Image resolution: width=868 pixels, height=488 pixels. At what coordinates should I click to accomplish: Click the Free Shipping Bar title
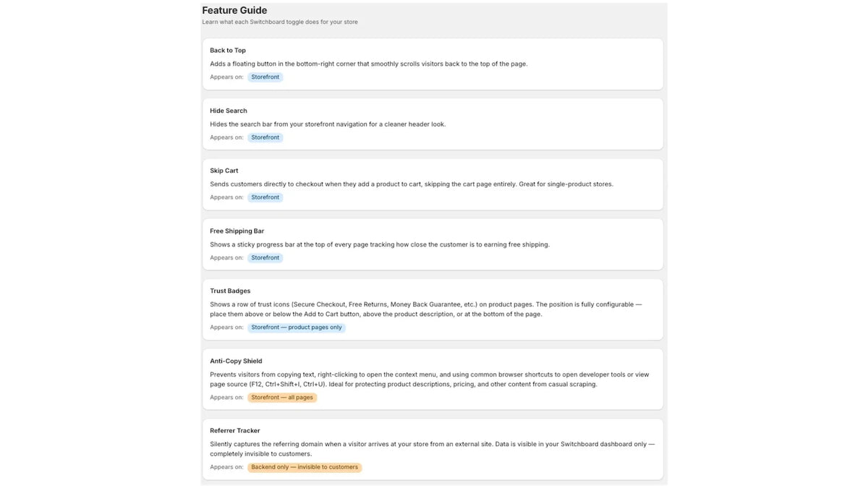tap(237, 231)
